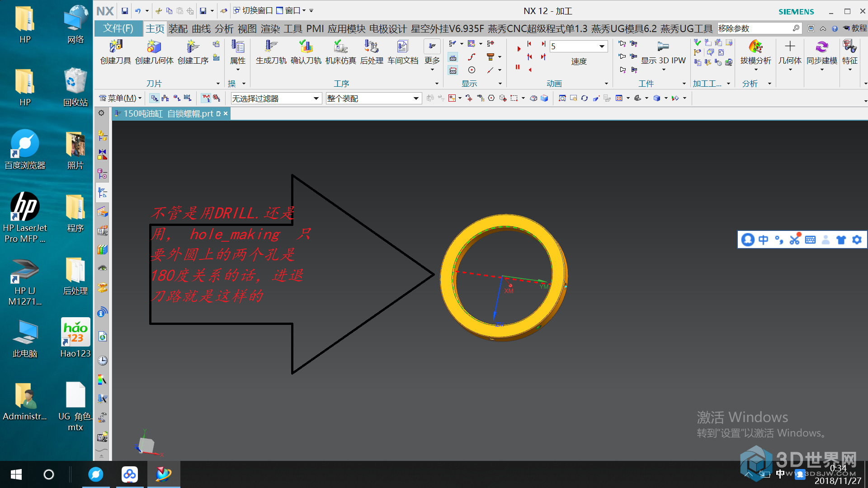Click the view triad cube in the viewport corner
This screenshot has height=488, width=868.
(146, 445)
